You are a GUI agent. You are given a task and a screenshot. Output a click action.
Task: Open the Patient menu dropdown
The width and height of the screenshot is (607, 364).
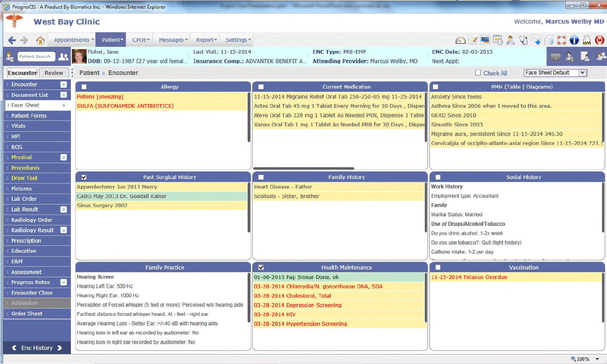click(x=111, y=40)
